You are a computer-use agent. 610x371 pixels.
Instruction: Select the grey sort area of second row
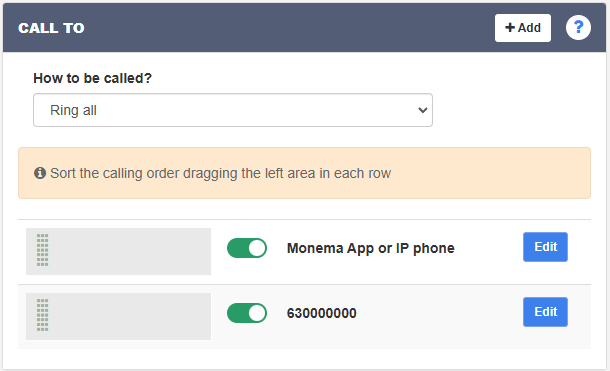118,316
